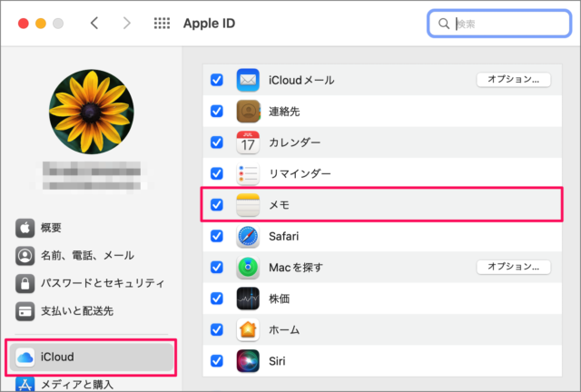Viewport: 581px width, 392px height.
Task: Click the 検索 search input field
Action: [x=499, y=24]
